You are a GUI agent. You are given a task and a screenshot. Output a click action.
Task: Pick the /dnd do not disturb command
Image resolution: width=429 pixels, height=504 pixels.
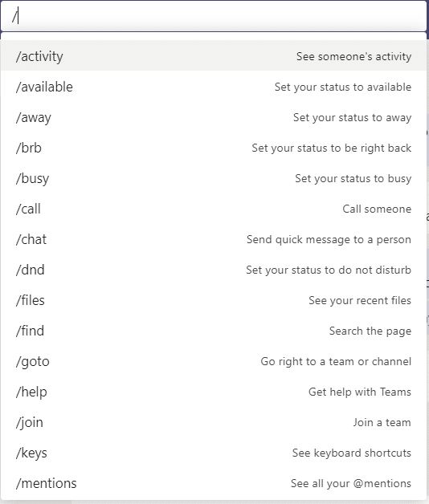pos(214,270)
